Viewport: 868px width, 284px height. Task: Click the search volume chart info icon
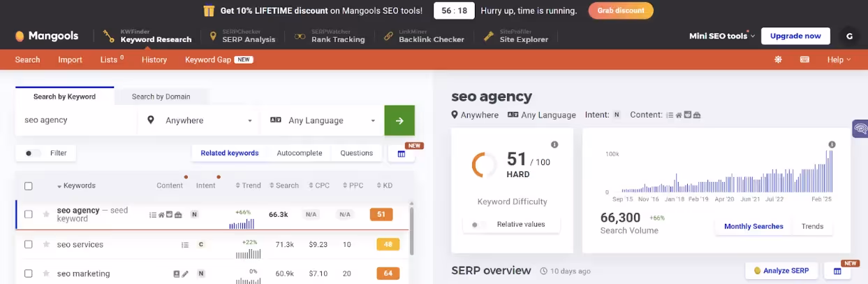point(832,145)
